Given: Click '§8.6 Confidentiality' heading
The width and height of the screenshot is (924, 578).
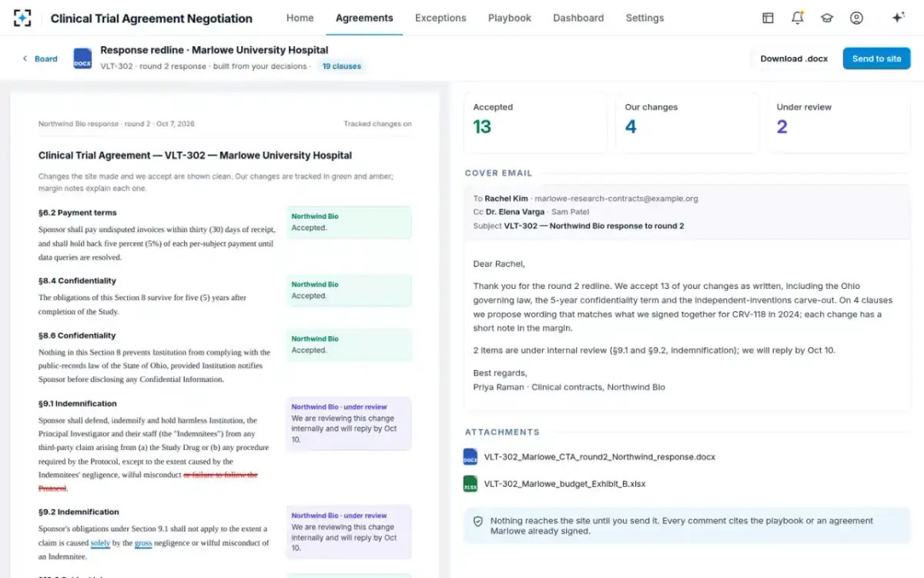Looking at the screenshot, I should pos(77,335).
